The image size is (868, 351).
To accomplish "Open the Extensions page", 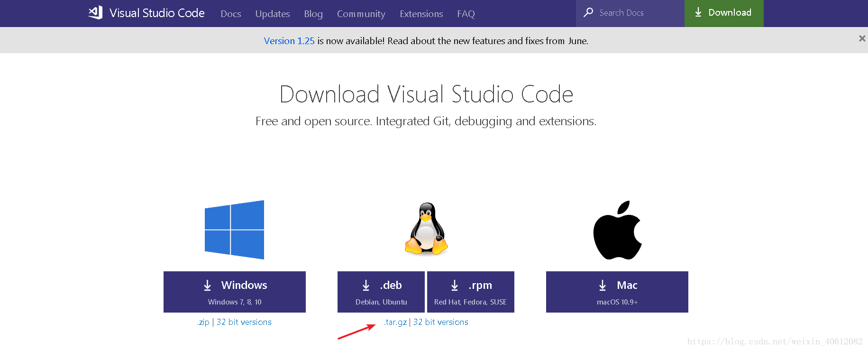I will coord(421,14).
